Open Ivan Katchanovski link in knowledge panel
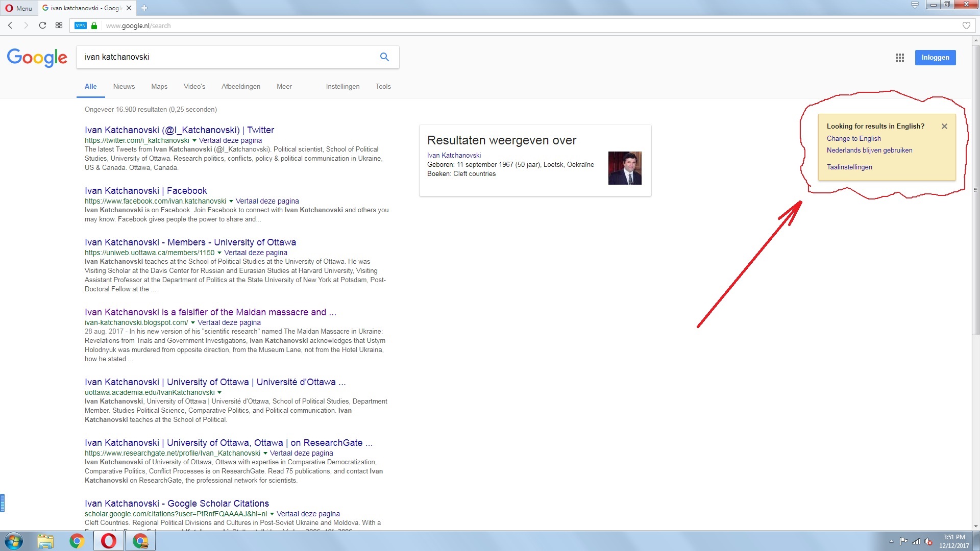This screenshot has height=551, width=980. pos(454,156)
